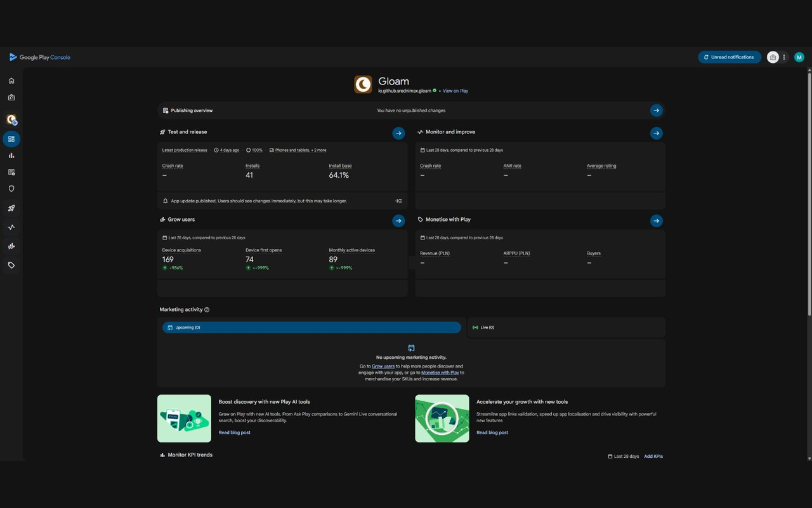Click the Monthly active devices label
The width and height of the screenshot is (812, 508).
(351, 250)
